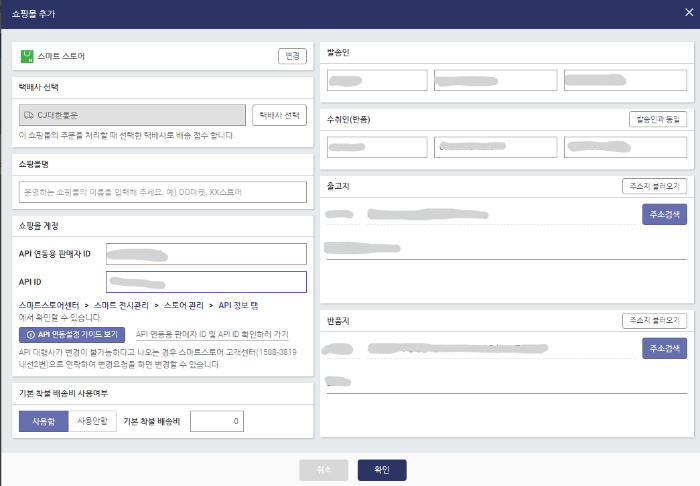Viewport: 700px width, 486px height.
Task: Click the 기본 착불 배송비 amount field
Action: coord(216,422)
